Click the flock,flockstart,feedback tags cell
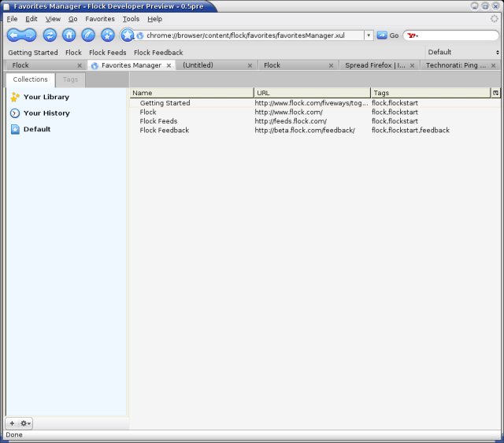 410,130
